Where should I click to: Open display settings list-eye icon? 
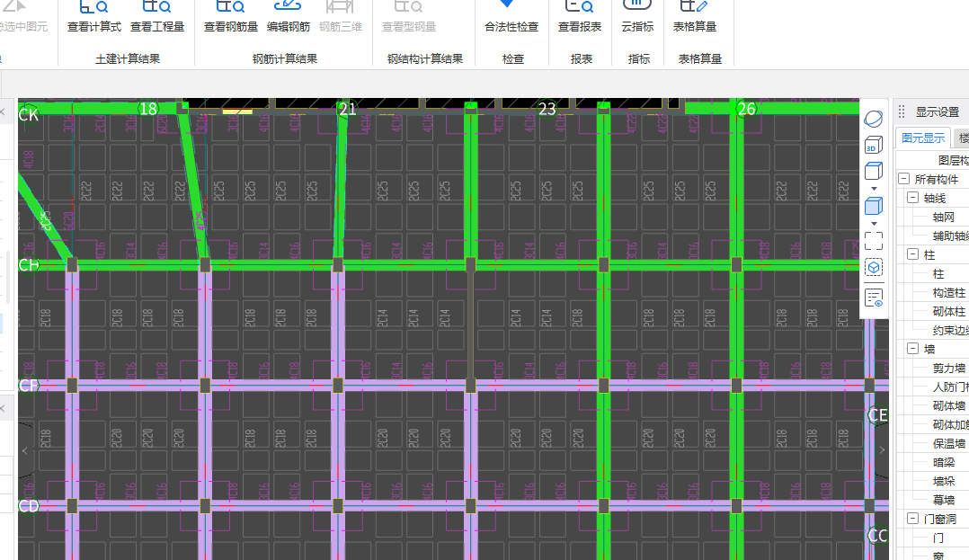click(x=873, y=298)
